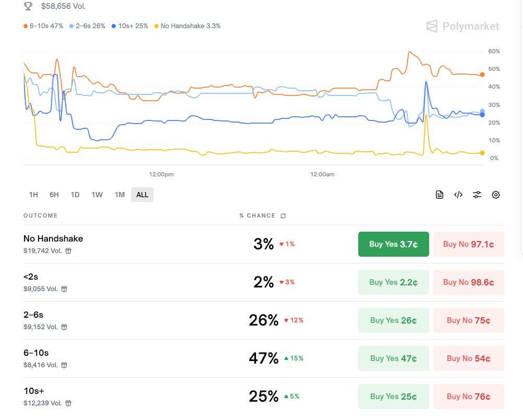The width and height of the screenshot is (523, 420).
Task: Click the 2–6s outcome row title
Action: point(33,315)
